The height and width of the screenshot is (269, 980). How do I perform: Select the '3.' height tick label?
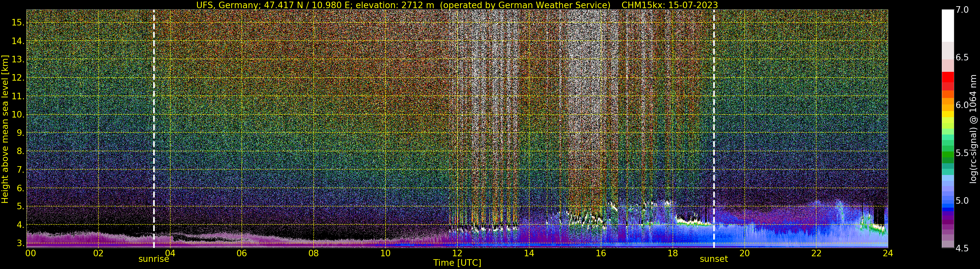(x=20, y=243)
